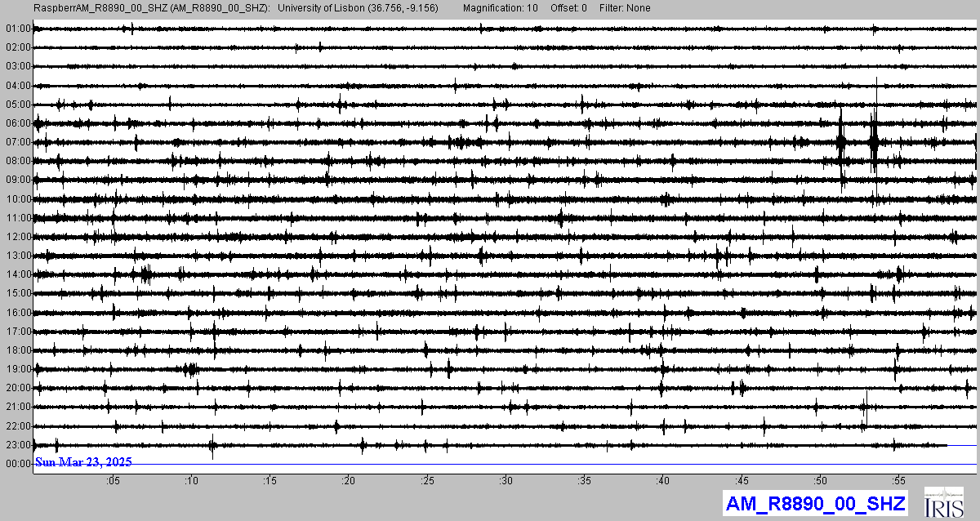Click the :05 minute axis label
980x521 pixels.
click(113, 481)
